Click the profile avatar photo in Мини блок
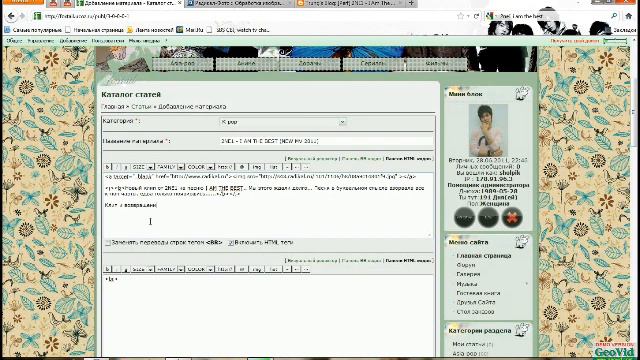 [x=488, y=130]
